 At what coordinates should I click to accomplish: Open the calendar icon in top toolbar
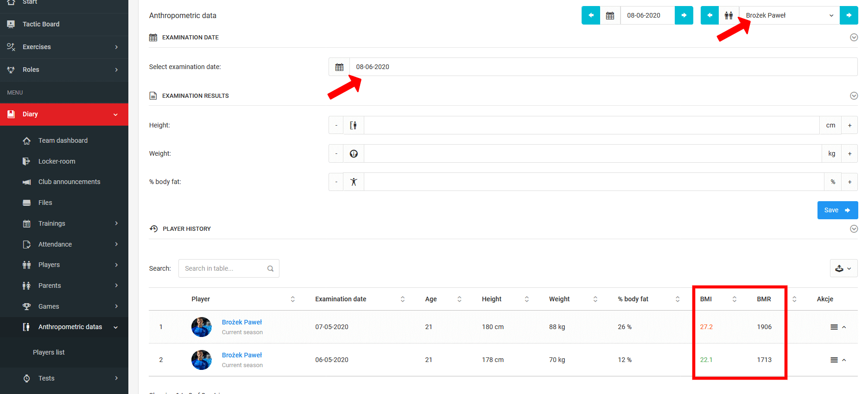click(x=610, y=15)
